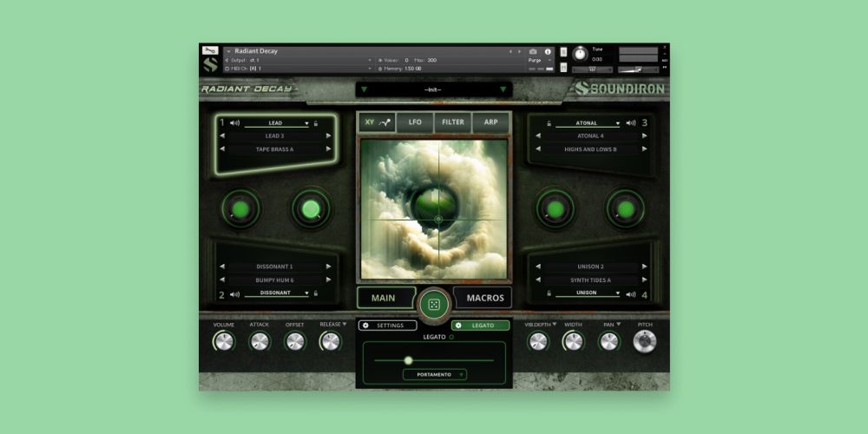Switch to the LFO tab
Viewport: 868px width, 434px height.
[415, 122]
